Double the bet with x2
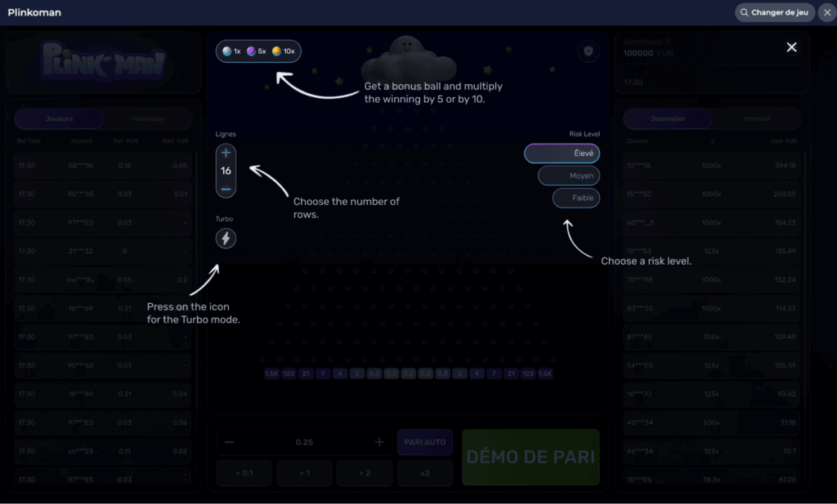The width and height of the screenshot is (837, 504). (x=425, y=473)
